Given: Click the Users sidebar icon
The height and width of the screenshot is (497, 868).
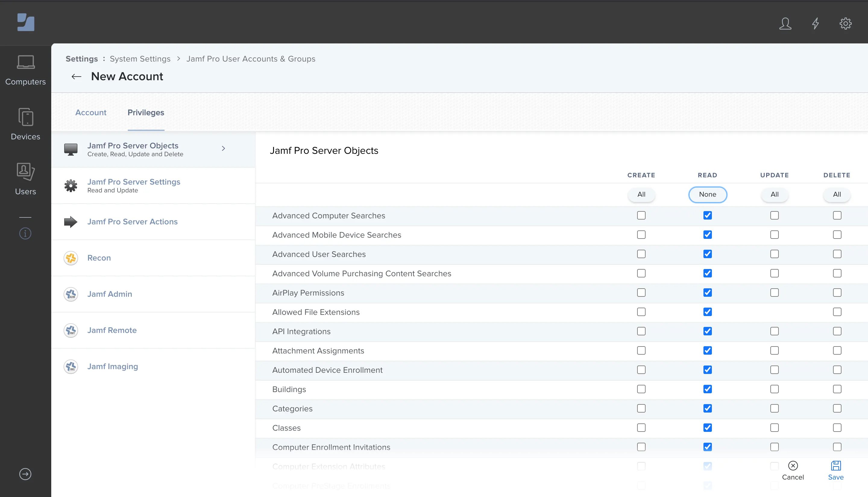Looking at the screenshot, I should [25, 179].
